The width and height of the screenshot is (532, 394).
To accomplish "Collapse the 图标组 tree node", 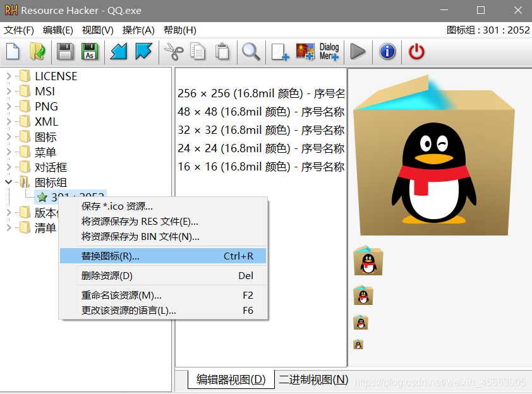I will click(x=9, y=182).
